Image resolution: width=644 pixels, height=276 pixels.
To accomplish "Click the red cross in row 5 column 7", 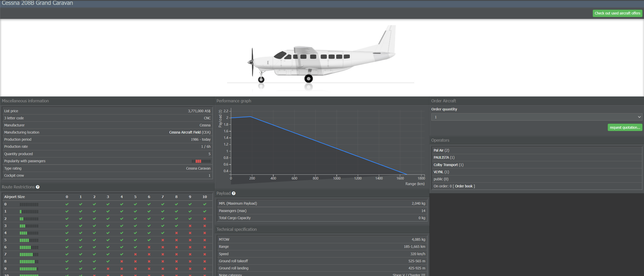I will tap(163, 240).
